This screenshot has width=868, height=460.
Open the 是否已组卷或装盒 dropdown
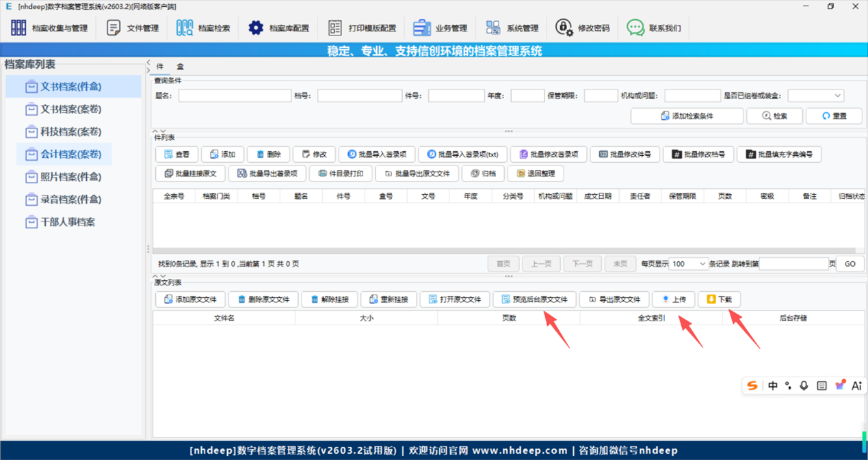pos(815,95)
